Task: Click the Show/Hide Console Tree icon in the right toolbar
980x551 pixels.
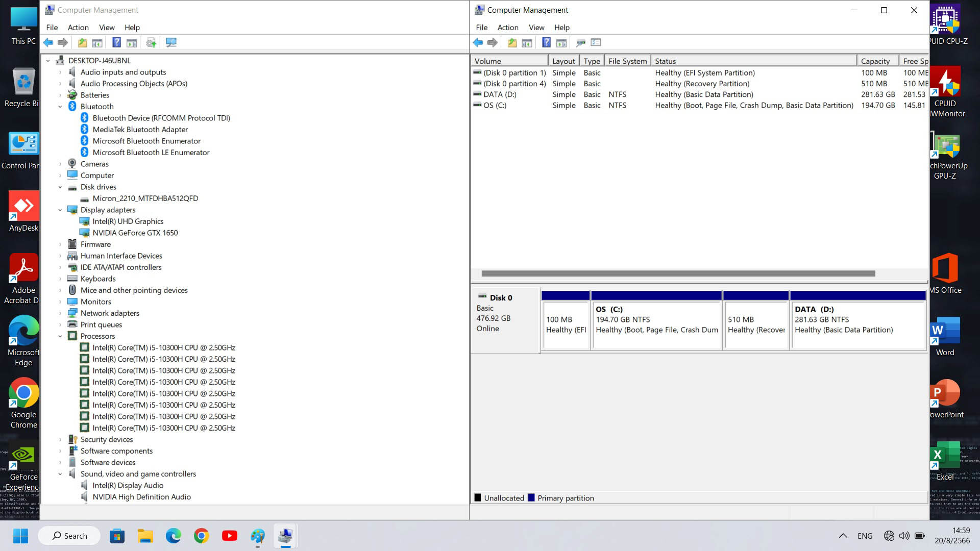Action: [x=527, y=42]
